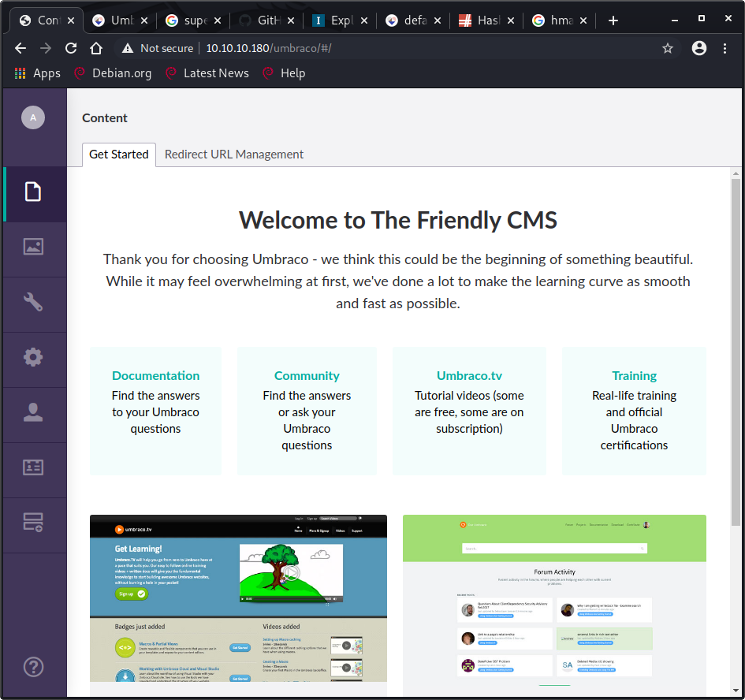Click the Umbraco.tv video thumbnail
The height and width of the screenshot is (700, 745).
(238, 599)
